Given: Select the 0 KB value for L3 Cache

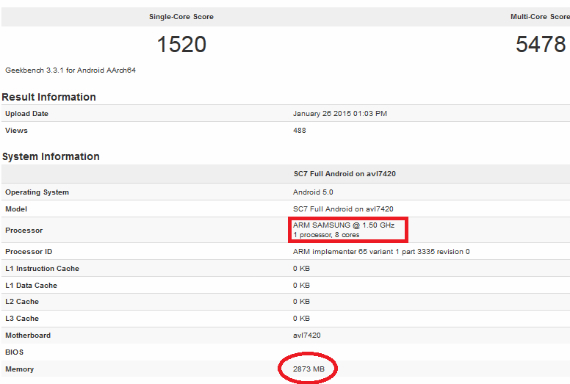Looking at the screenshot, I should pyautogui.click(x=301, y=319).
